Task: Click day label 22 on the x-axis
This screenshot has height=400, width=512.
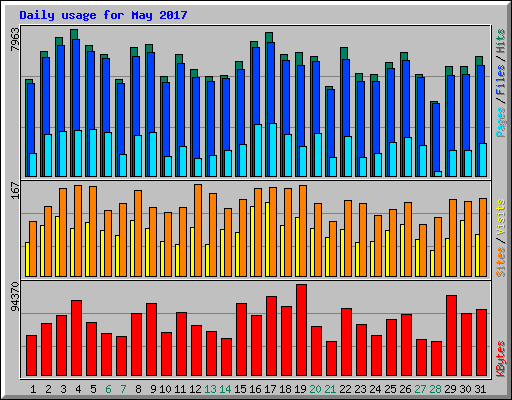Action: pyautogui.click(x=345, y=389)
